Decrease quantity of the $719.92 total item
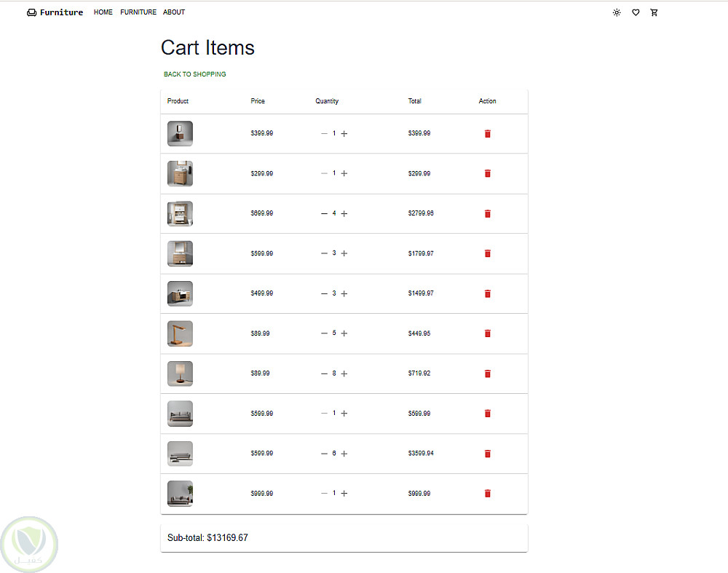Screen dimensions: 728x573 pyautogui.click(x=324, y=374)
